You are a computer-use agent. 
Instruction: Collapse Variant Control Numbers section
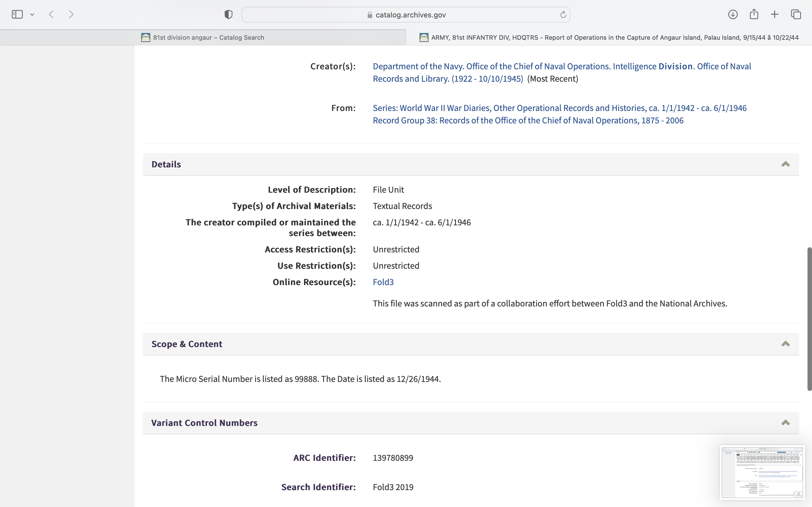pos(785,423)
